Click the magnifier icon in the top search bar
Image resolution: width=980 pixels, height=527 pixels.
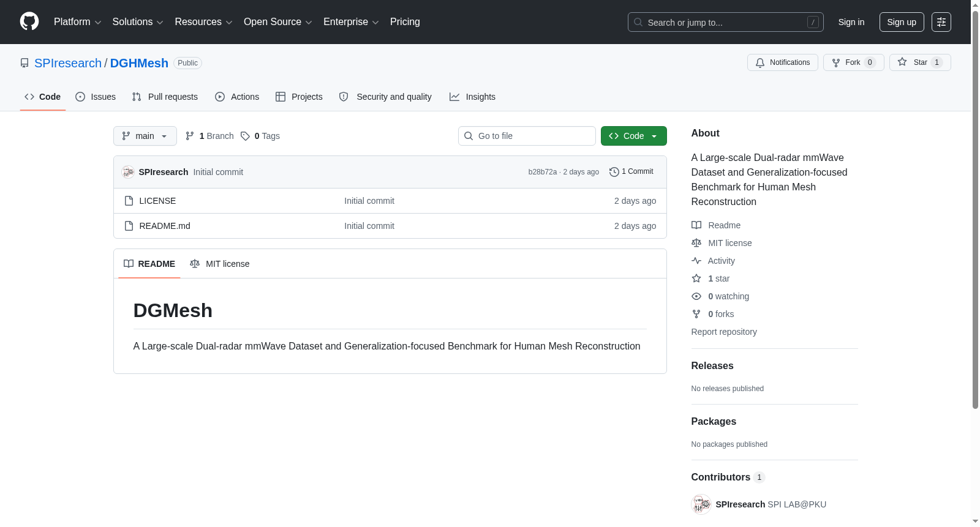click(x=638, y=22)
